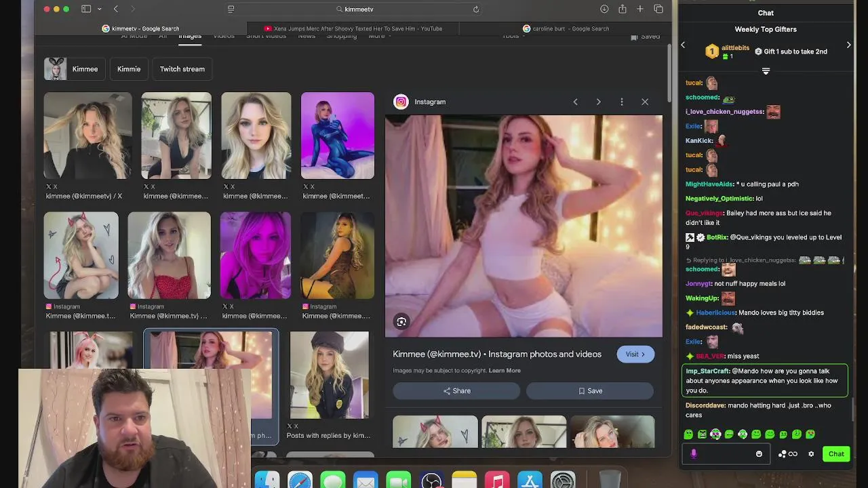Go to previous Weekly Top Gifters entry
Image resolution: width=868 pixels, height=488 pixels.
click(x=683, y=45)
